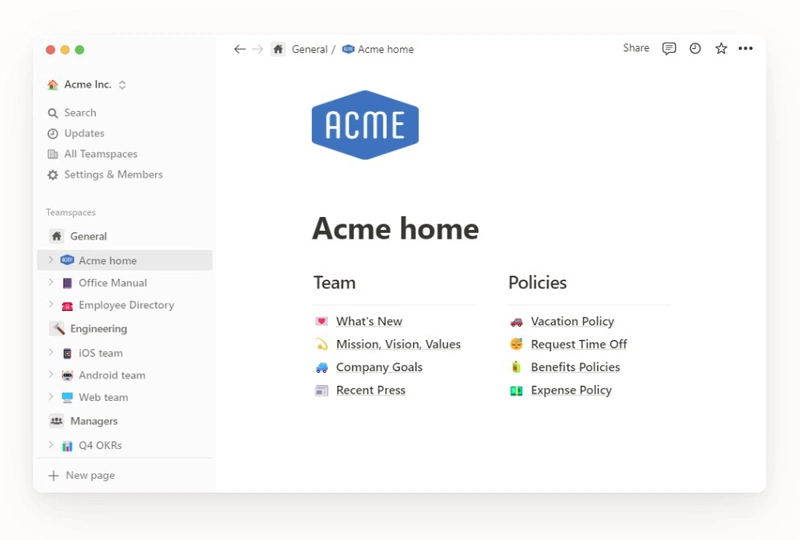Click the car icon next to Vacation Policy
The height and width of the screenshot is (540, 800).
516,322
